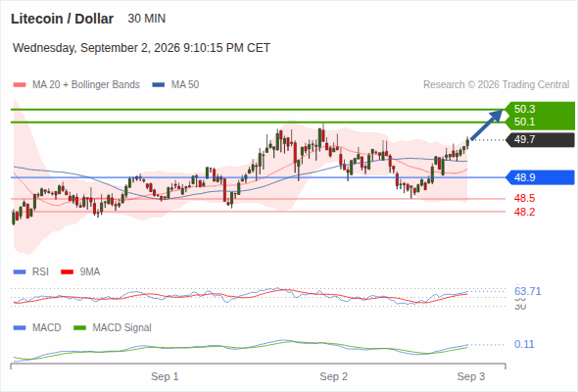The image size is (578, 392).
Task: Click the 63.71 RSI value
Action: (527, 291)
